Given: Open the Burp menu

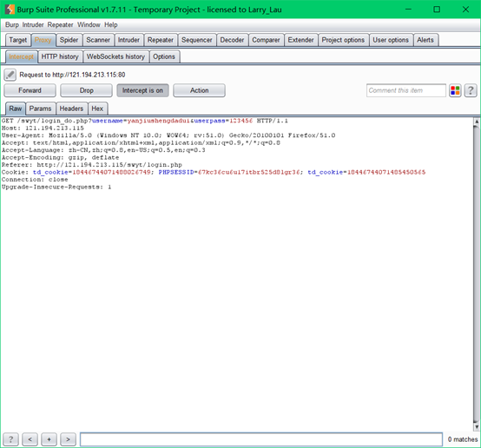Looking at the screenshot, I should (x=11, y=25).
